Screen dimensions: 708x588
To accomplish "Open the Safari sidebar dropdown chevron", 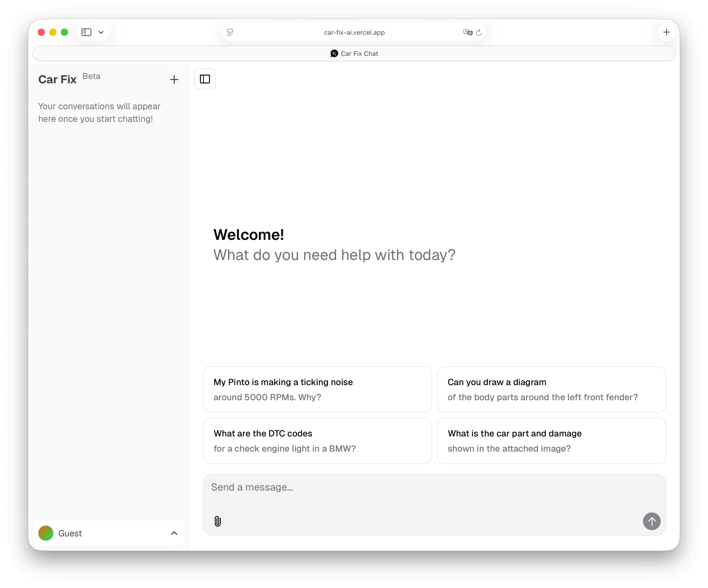I will 101,32.
